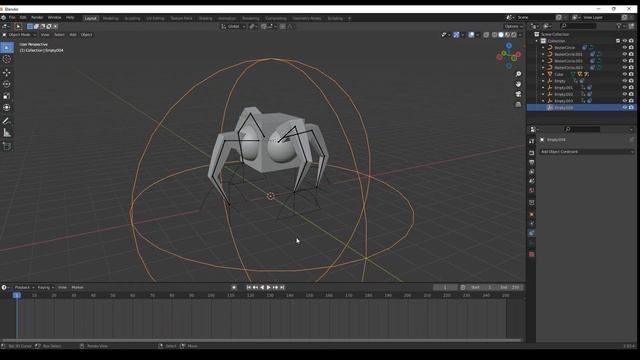Open viewport Add menu

tap(73, 35)
